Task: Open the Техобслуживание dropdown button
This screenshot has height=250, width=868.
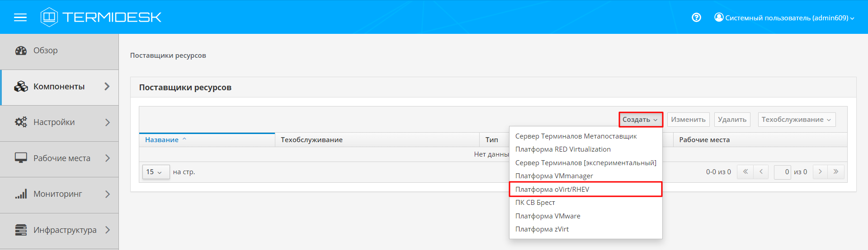Action: 797,120
